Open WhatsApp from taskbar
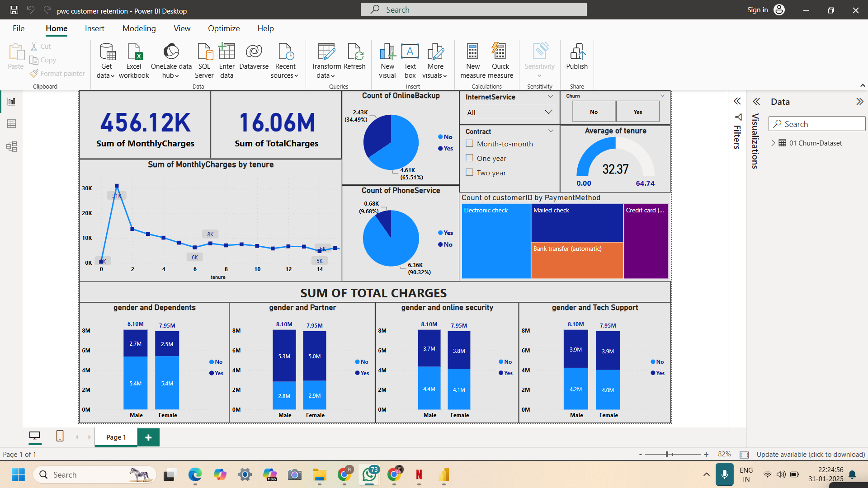Image resolution: width=868 pixels, height=488 pixels. point(369,474)
